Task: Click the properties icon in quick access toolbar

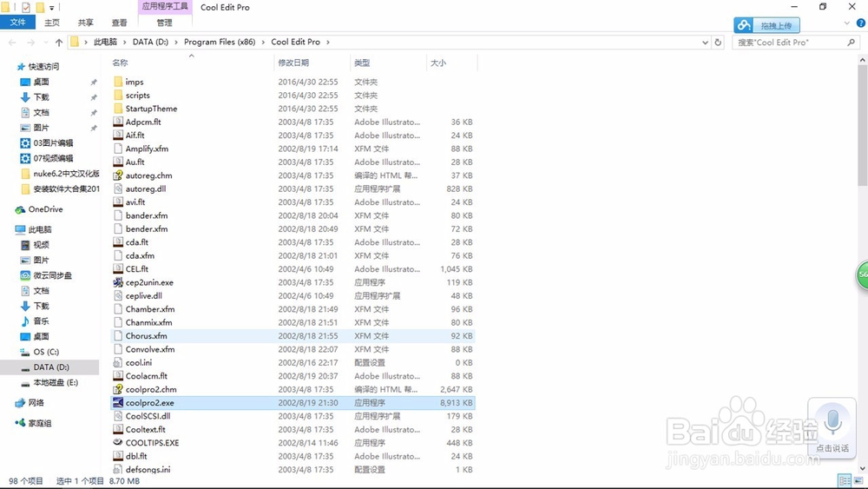Action: pos(25,8)
